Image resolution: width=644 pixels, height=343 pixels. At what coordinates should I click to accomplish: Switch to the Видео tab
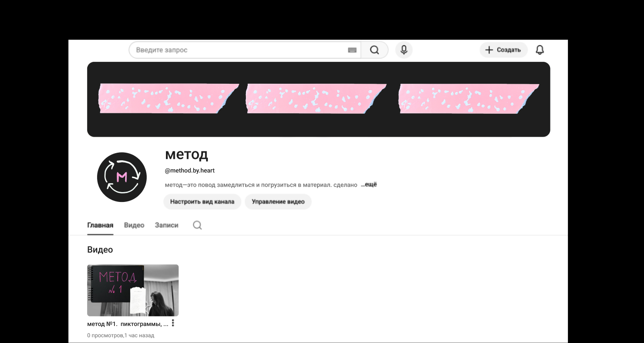(x=134, y=225)
